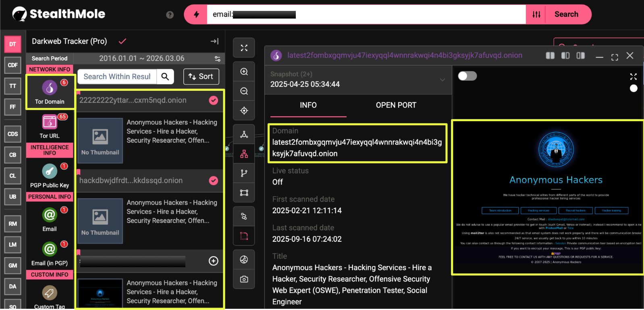Expand the Snapshot date dropdown

point(442,80)
